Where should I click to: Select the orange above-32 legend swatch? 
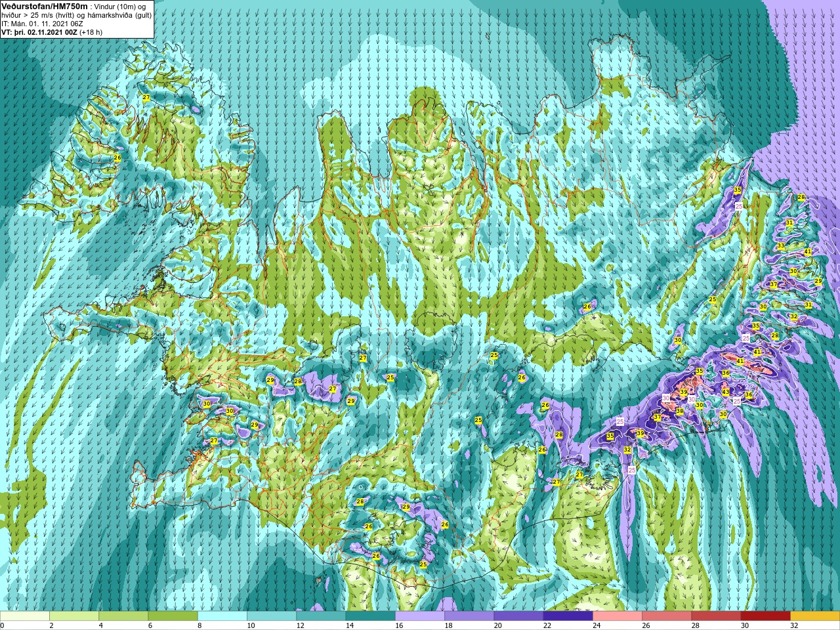coord(815,616)
